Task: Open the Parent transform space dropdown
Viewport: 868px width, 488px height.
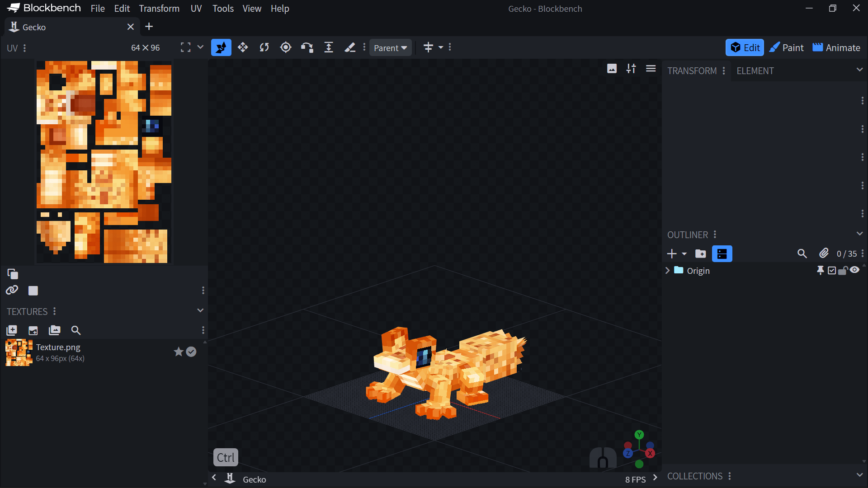Action: pos(390,48)
